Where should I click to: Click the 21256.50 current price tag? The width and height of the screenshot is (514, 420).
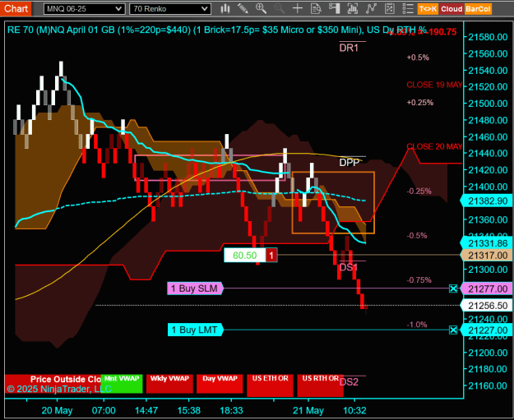click(x=487, y=305)
